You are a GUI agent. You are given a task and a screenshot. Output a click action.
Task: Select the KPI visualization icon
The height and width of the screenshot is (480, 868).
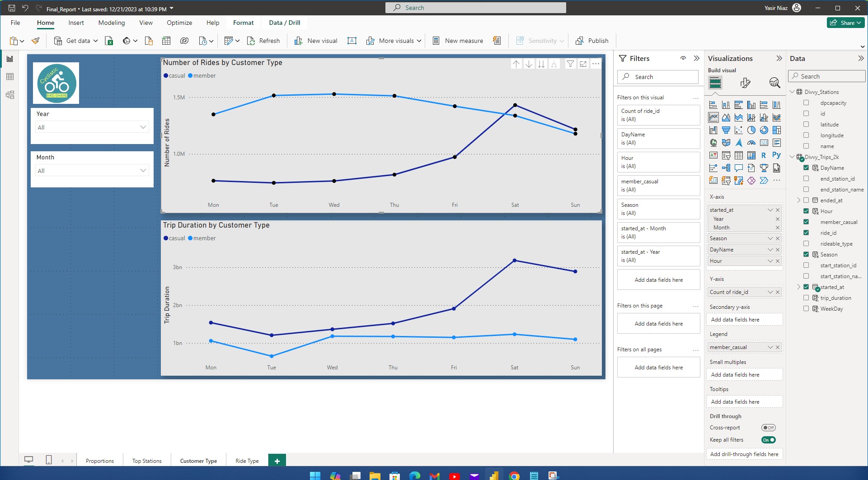pos(713,155)
